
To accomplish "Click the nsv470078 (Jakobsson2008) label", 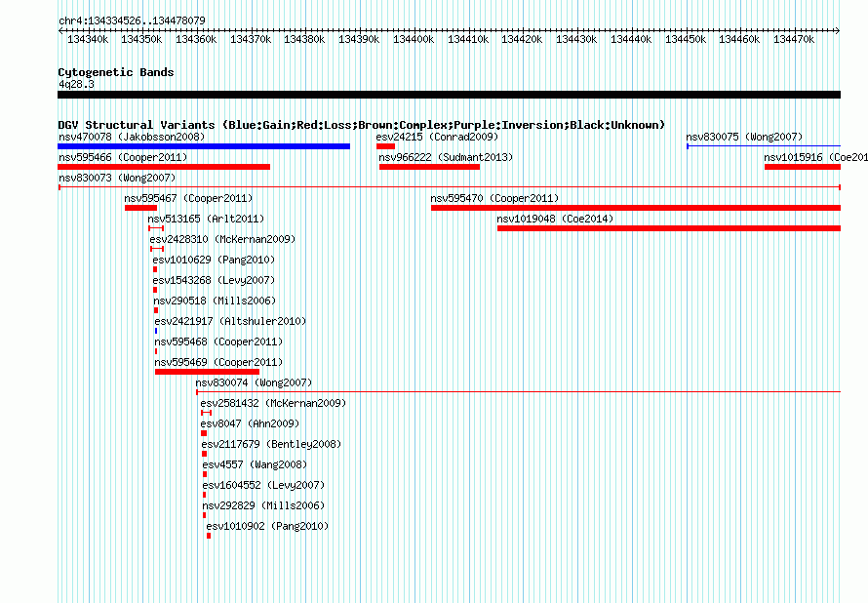I will 132,137.
